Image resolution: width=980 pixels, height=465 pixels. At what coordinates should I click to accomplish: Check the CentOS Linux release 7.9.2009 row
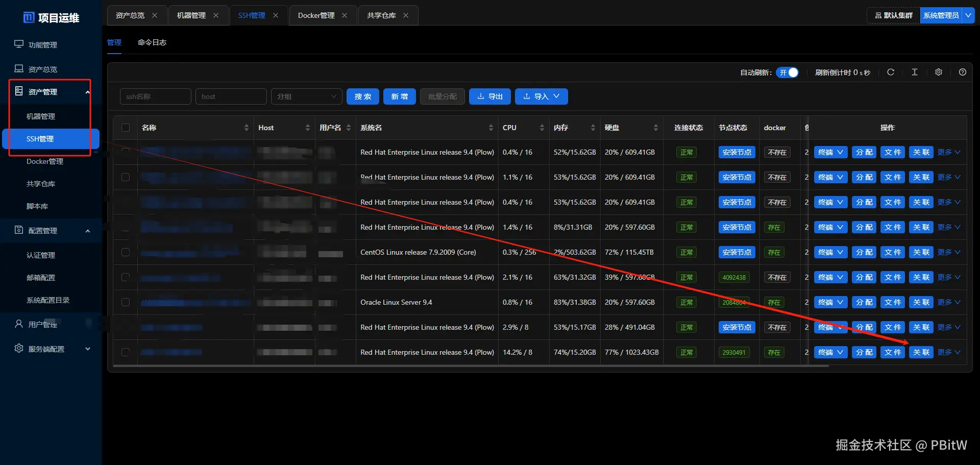point(126,252)
